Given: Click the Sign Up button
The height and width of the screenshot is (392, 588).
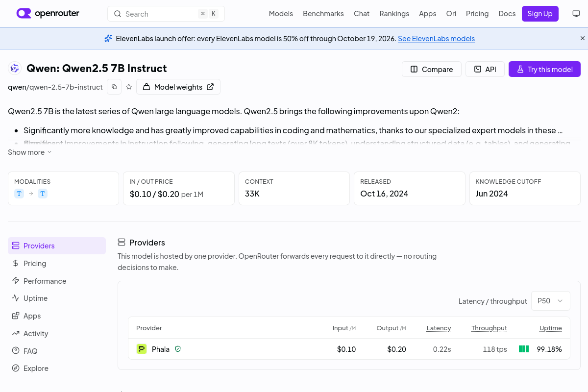Looking at the screenshot, I should (x=540, y=14).
